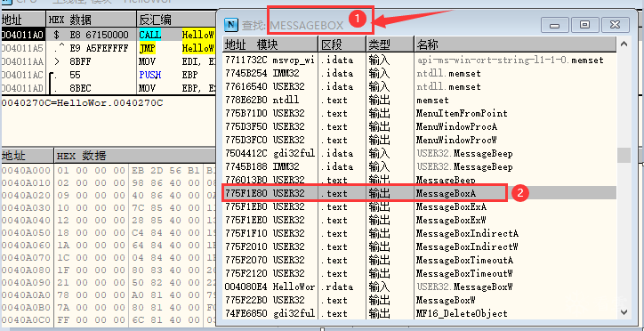Click the N icon in names window title

pyautogui.click(x=230, y=25)
